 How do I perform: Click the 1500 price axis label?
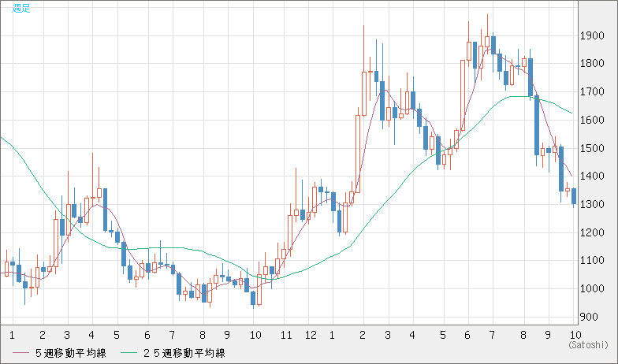tap(592, 148)
